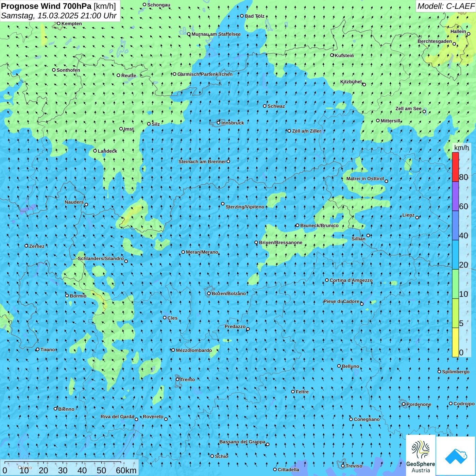Click the red 80 km/h legend swatch

[x=455, y=167]
